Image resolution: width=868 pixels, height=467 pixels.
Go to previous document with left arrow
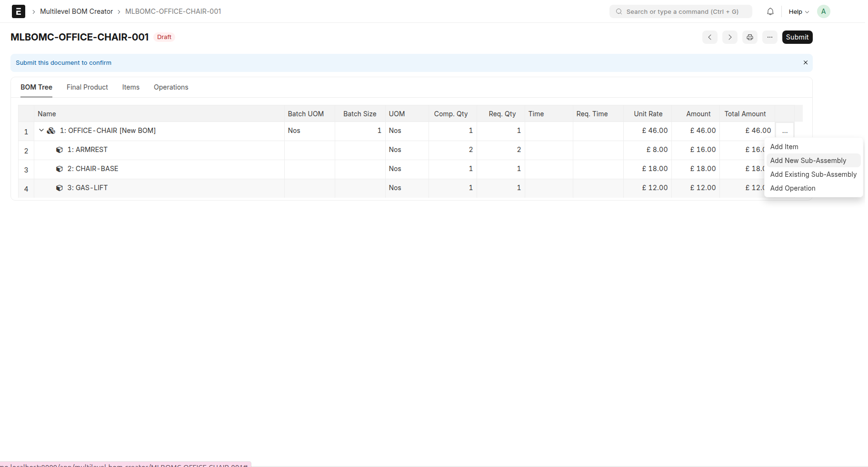[709, 37]
